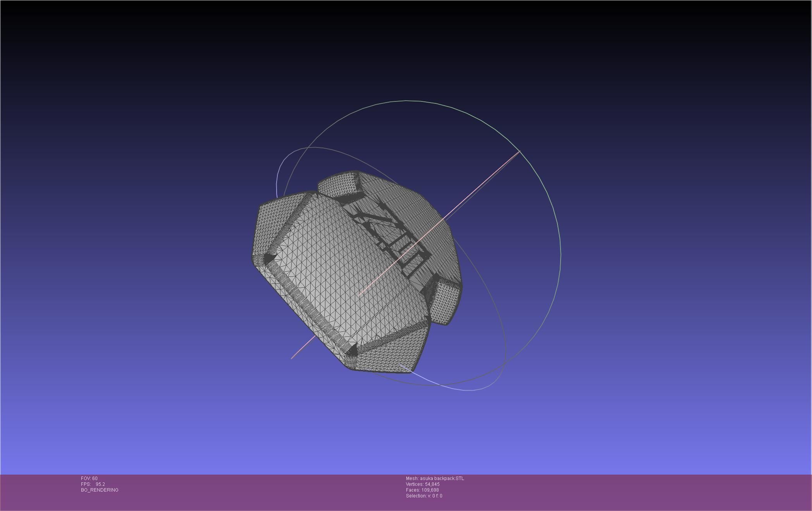Image resolution: width=812 pixels, height=511 pixels.
Task: Click the 'Vertices: 54,845' info text
Action: (x=423, y=484)
